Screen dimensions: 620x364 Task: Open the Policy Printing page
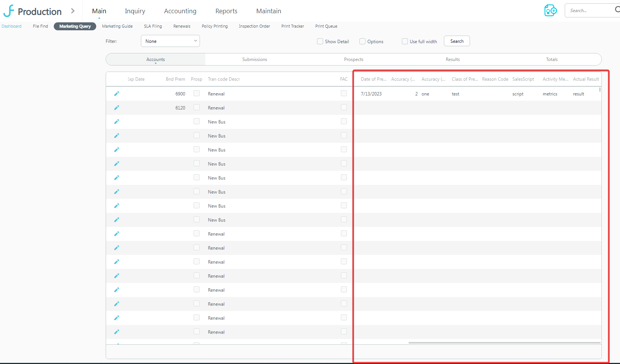tap(215, 26)
